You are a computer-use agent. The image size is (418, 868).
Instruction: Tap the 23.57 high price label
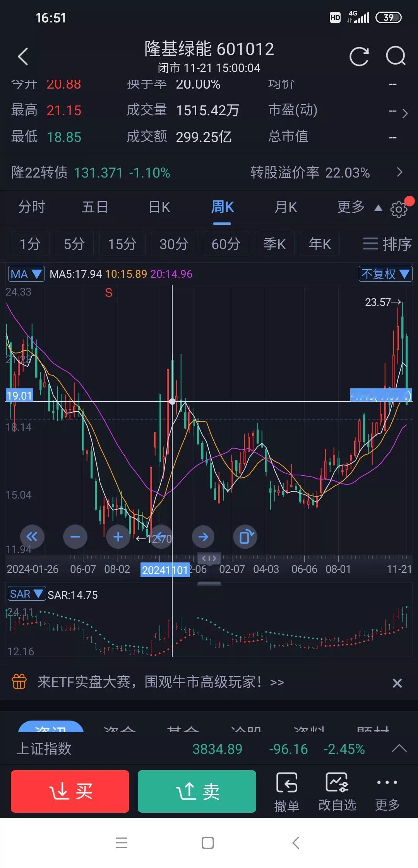click(382, 302)
